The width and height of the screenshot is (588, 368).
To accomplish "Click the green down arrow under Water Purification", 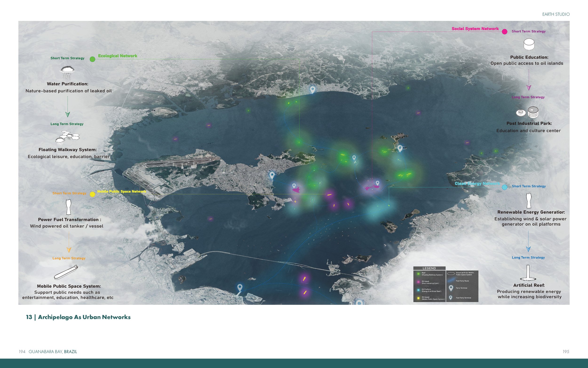I will point(68,114).
